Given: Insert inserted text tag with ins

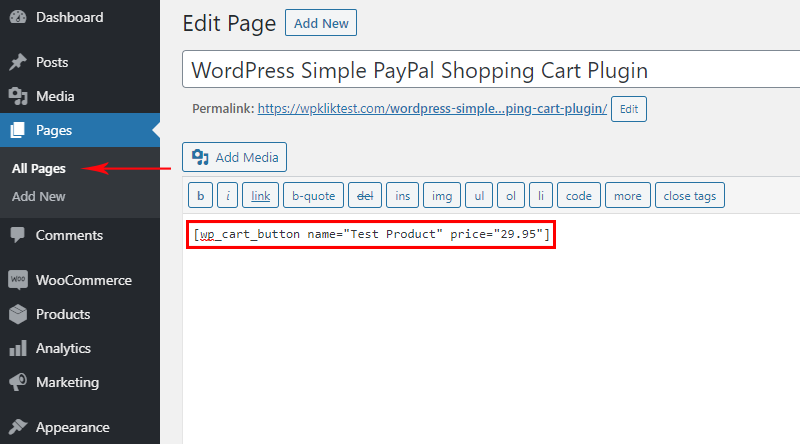Looking at the screenshot, I should [x=403, y=195].
